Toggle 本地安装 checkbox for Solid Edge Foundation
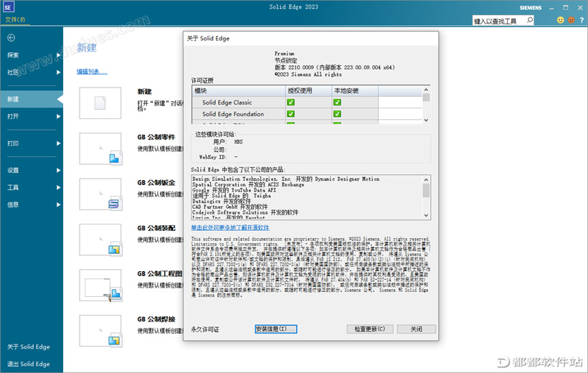Screen dimensions: 588x373 tap(337, 114)
